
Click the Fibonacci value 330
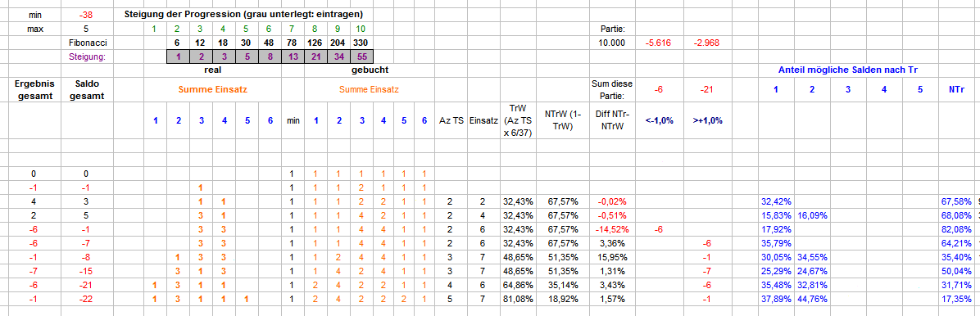coord(361,43)
